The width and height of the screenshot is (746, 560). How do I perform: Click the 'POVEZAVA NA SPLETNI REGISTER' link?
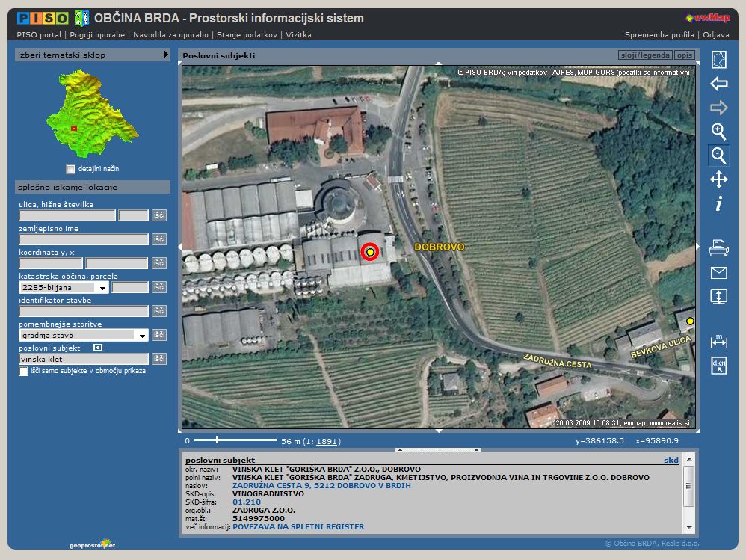click(x=298, y=526)
